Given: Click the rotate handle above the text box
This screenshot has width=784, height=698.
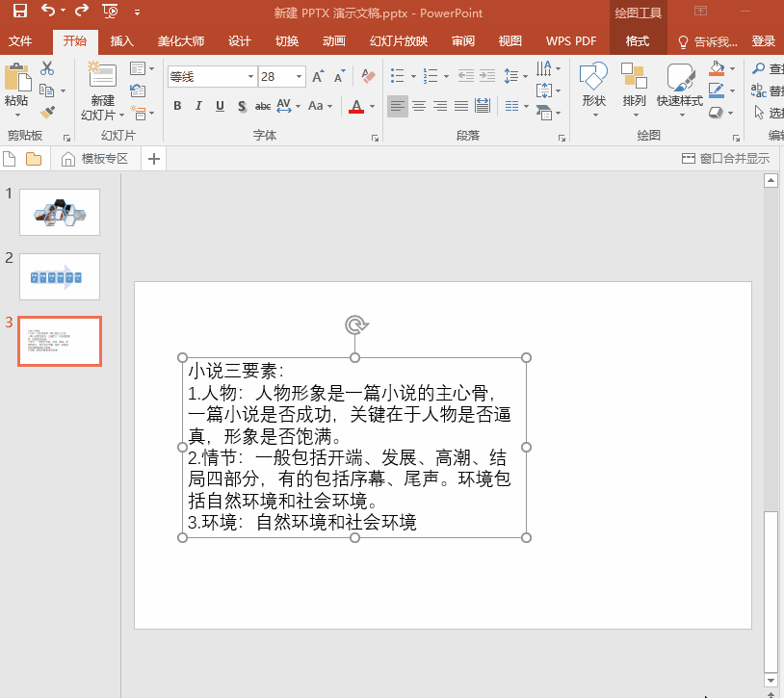Looking at the screenshot, I should pos(355,325).
